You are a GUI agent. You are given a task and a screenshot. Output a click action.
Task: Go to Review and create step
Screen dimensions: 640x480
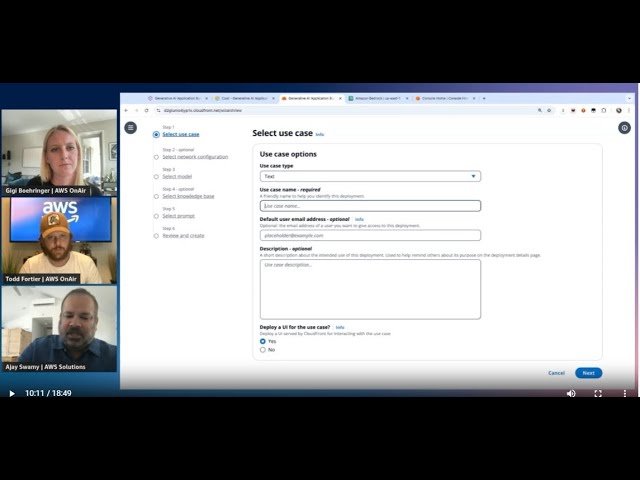pyautogui.click(x=183, y=236)
